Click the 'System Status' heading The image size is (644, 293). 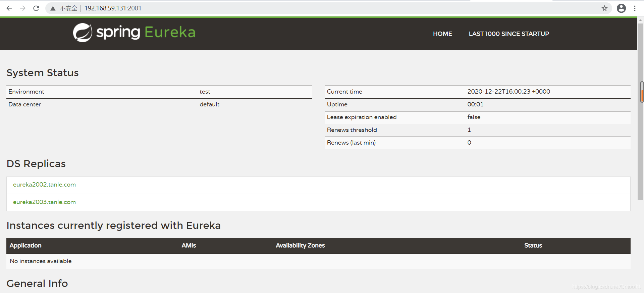(x=43, y=73)
